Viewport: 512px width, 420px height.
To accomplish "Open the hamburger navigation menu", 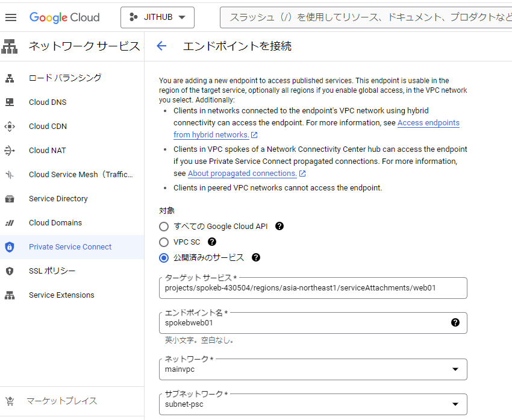I will [11, 17].
